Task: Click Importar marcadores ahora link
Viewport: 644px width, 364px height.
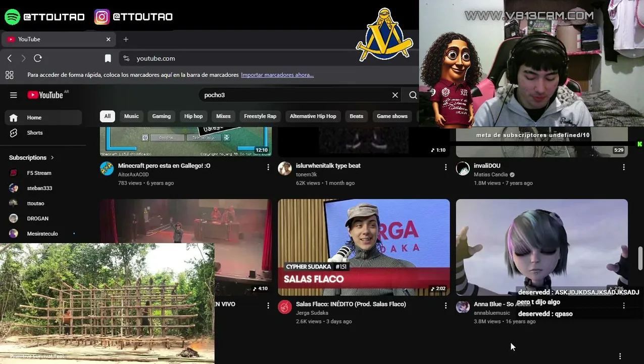Action: pos(277,75)
